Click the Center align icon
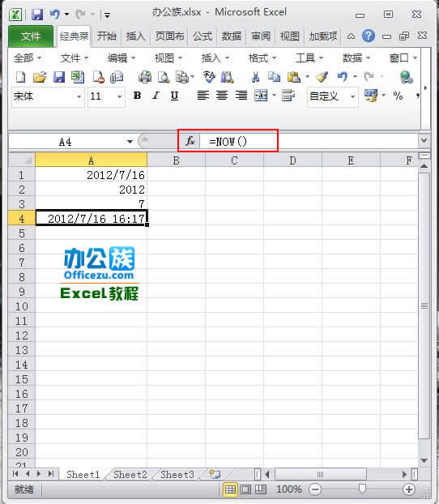Viewport: 439px width, 504px height. click(222, 96)
